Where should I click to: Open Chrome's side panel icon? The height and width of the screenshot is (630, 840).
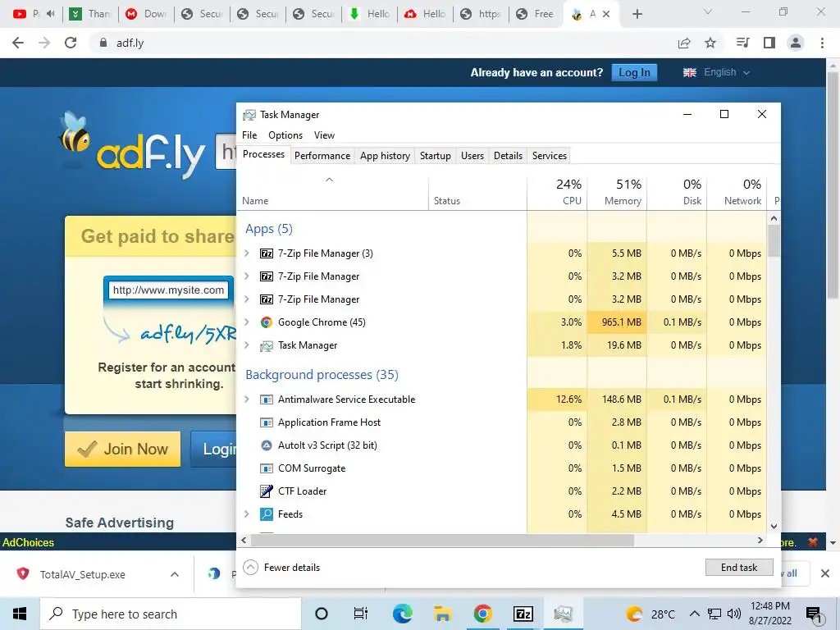coord(769,43)
